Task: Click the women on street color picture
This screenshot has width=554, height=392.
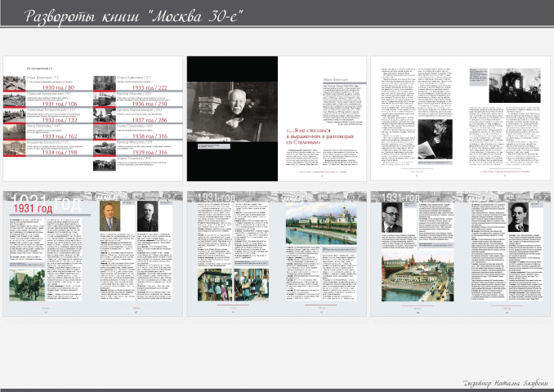Action: tap(252, 285)
